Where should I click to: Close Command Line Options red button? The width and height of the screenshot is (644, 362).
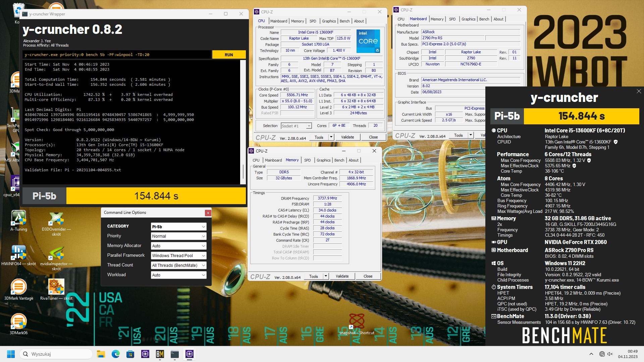point(208,213)
